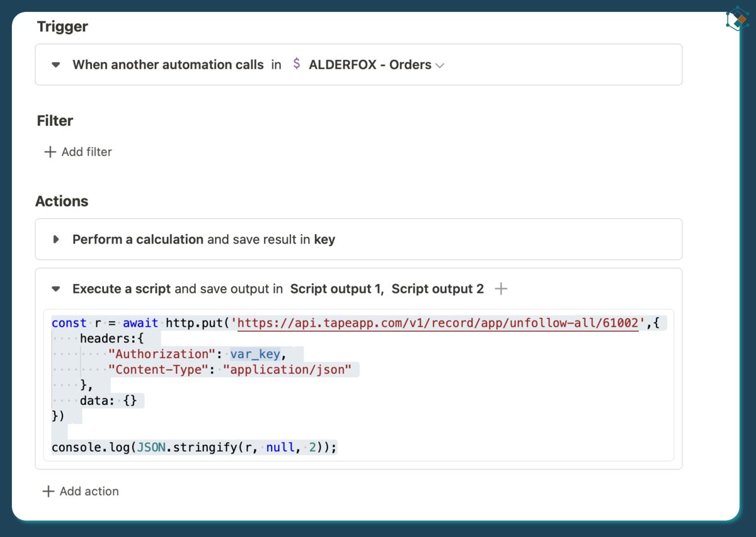The image size is (756, 537).
Task: Click the Script output 1 variable name
Action: click(336, 289)
